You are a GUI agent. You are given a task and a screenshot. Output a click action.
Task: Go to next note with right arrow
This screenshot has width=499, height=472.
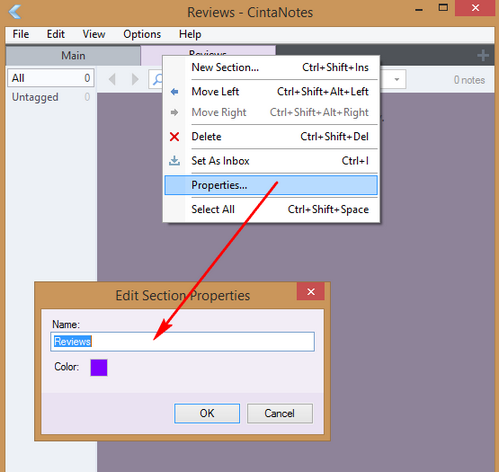point(135,79)
